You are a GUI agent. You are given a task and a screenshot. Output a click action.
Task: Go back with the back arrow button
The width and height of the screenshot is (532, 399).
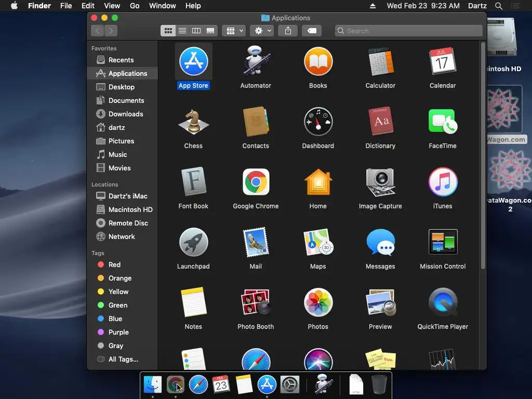(x=97, y=31)
